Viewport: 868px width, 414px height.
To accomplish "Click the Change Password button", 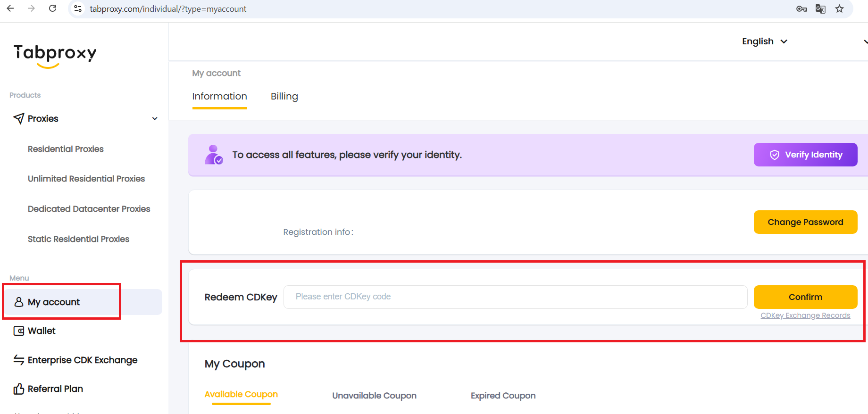I will pos(805,222).
